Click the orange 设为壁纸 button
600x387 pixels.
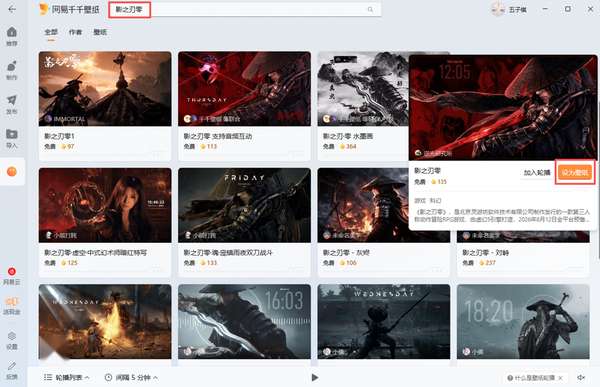click(575, 173)
